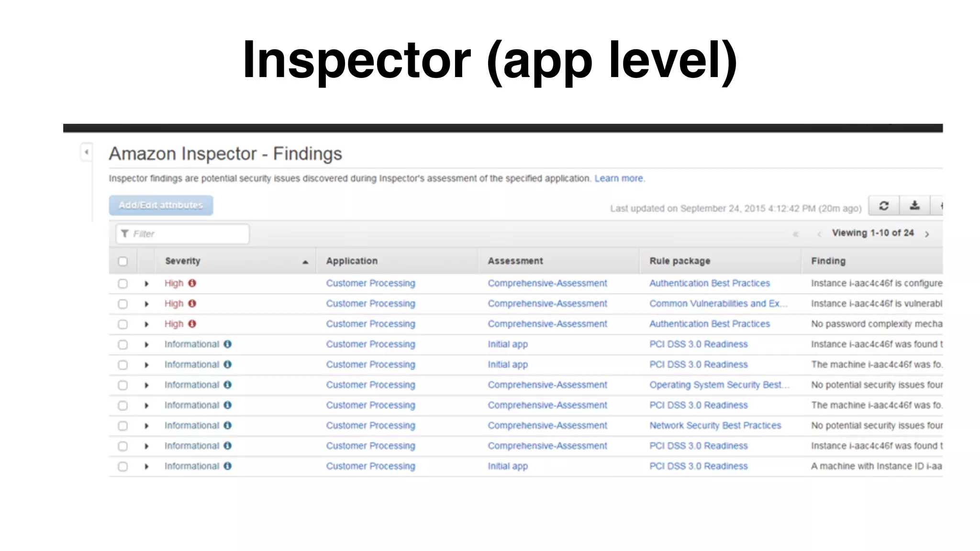Image resolution: width=980 pixels, height=551 pixels.
Task: Click the Viewing 1-10 of 24 text
Action: click(x=873, y=233)
